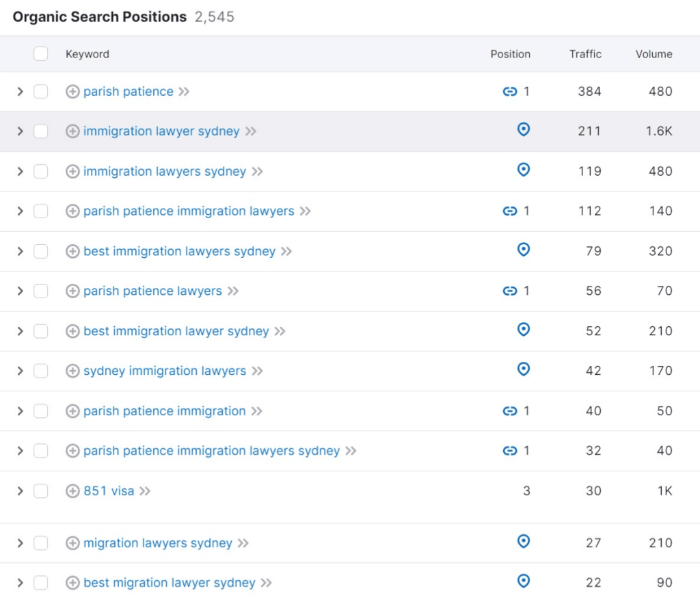The width and height of the screenshot is (700, 602).
Task: Tick the select-all checkbox in header
Action: (x=40, y=53)
